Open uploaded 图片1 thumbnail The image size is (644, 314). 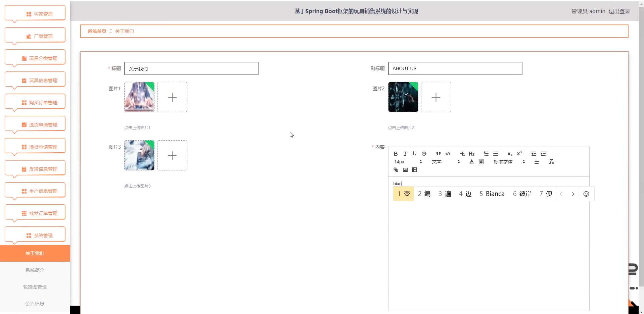coord(139,97)
